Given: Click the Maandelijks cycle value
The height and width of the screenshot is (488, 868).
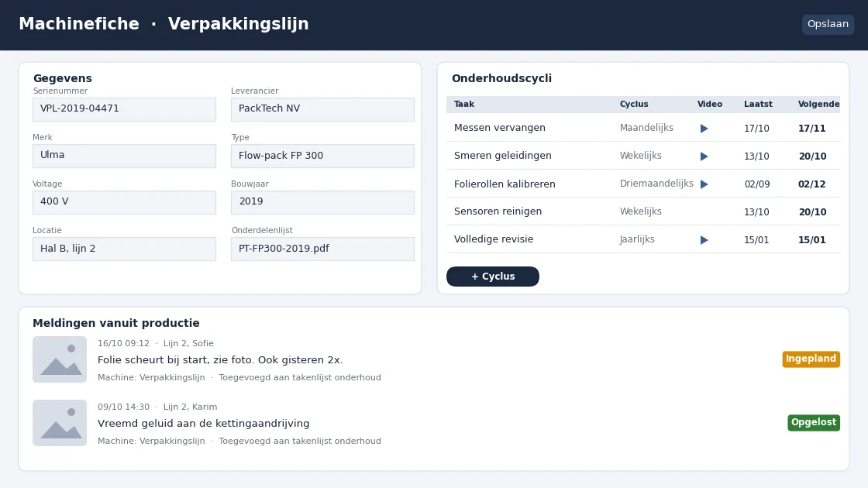Looking at the screenshot, I should [646, 128].
